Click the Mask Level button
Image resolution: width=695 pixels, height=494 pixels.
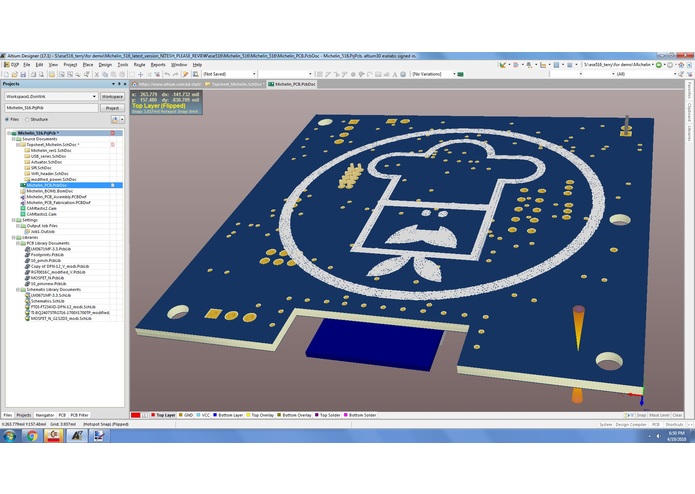coord(659,415)
